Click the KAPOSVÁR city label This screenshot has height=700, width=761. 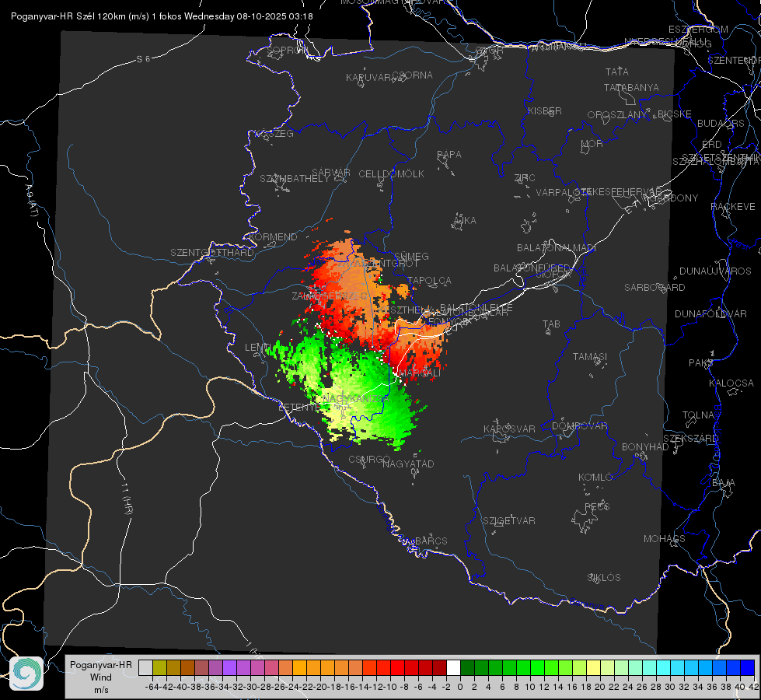click(509, 429)
